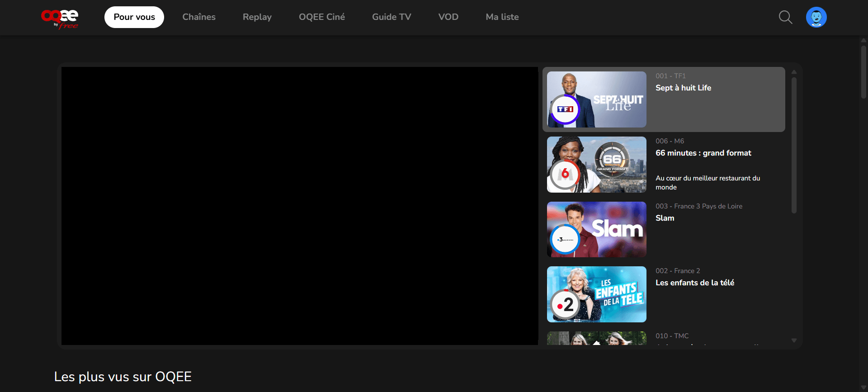
Task: Click the page scrollbar thumb at far right
Action: tap(863, 71)
